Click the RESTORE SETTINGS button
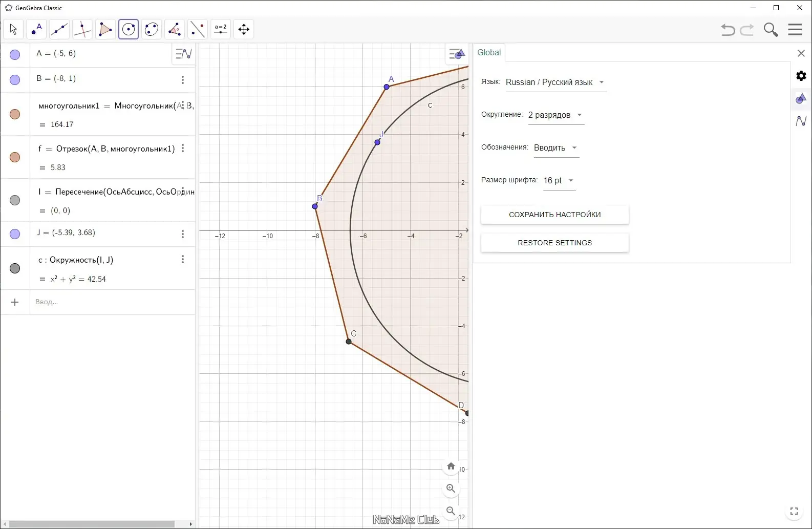This screenshot has height=529, width=812. coord(555,243)
